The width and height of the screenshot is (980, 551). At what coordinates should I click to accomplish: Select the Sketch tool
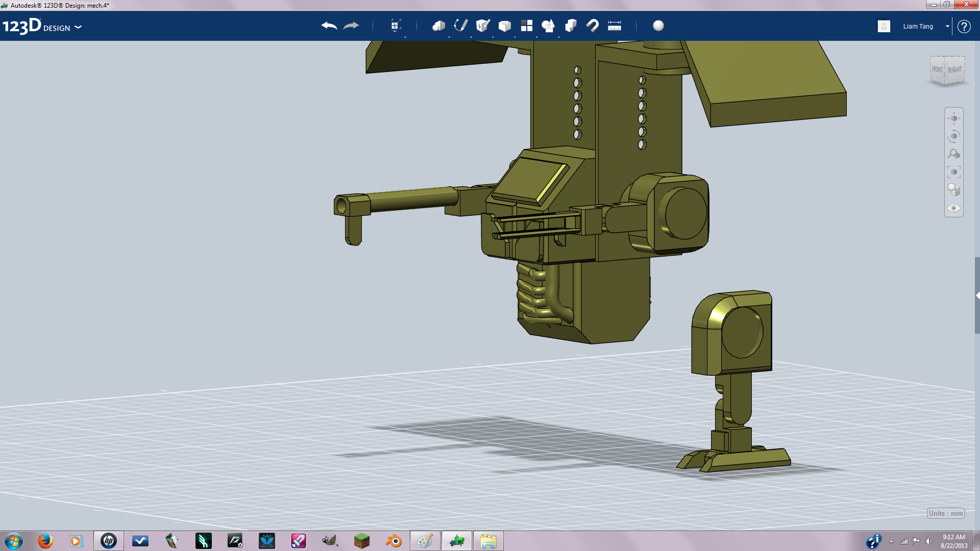[461, 26]
